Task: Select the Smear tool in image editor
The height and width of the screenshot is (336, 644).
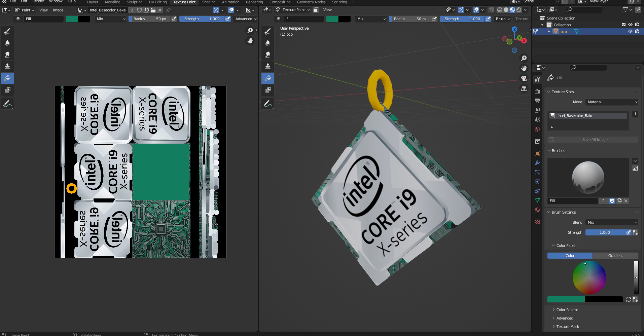Action: (7, 55)
